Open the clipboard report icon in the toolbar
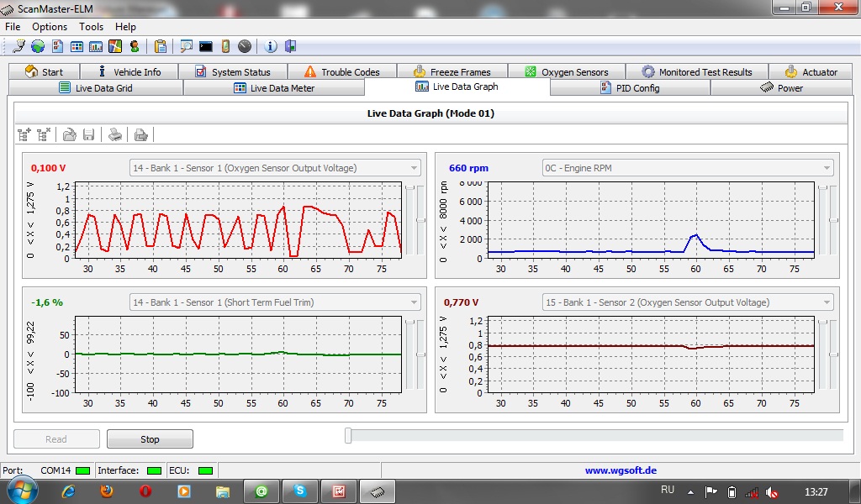861x504 pixels. 160,46
